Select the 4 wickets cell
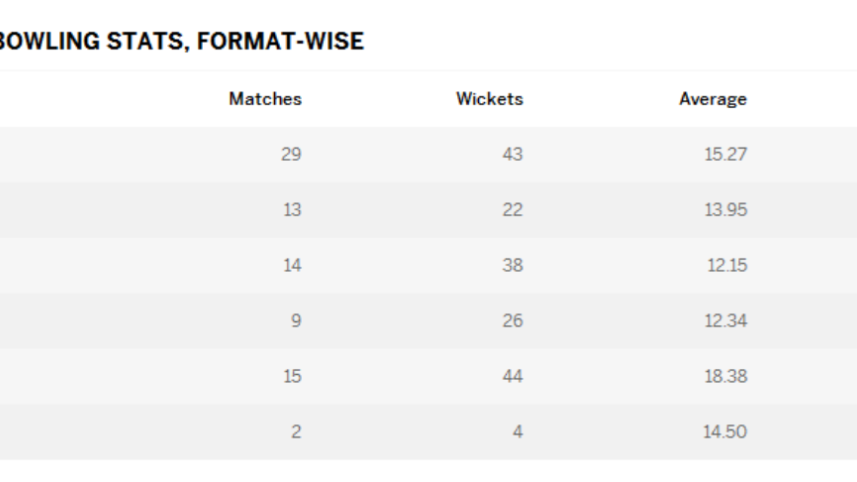The image size is (857, 482). pos(517,432)
